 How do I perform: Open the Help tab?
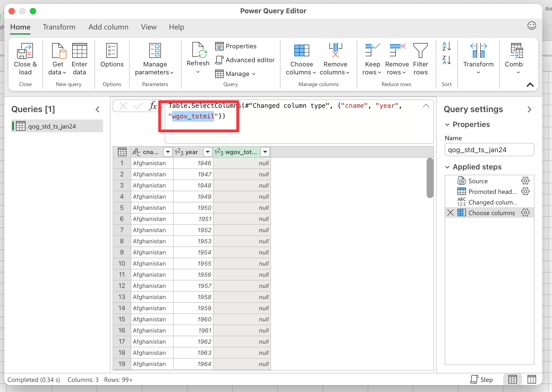[177, 27]
